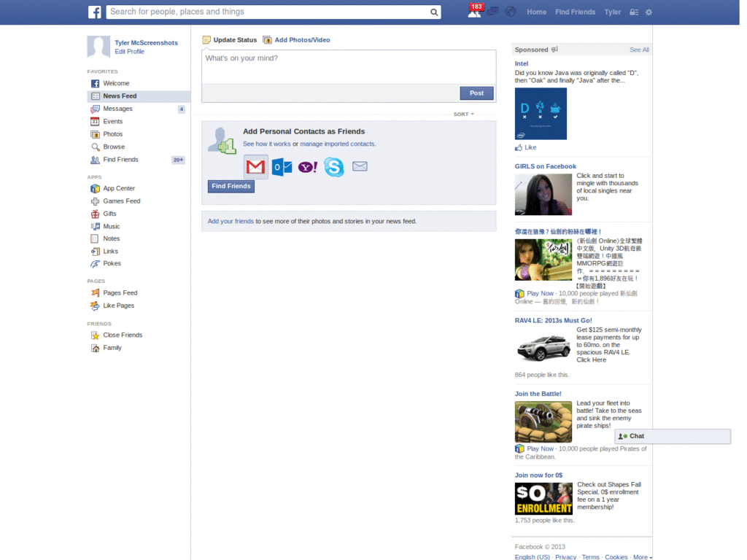
Task: Click the Post button
Action: point(476,93)
